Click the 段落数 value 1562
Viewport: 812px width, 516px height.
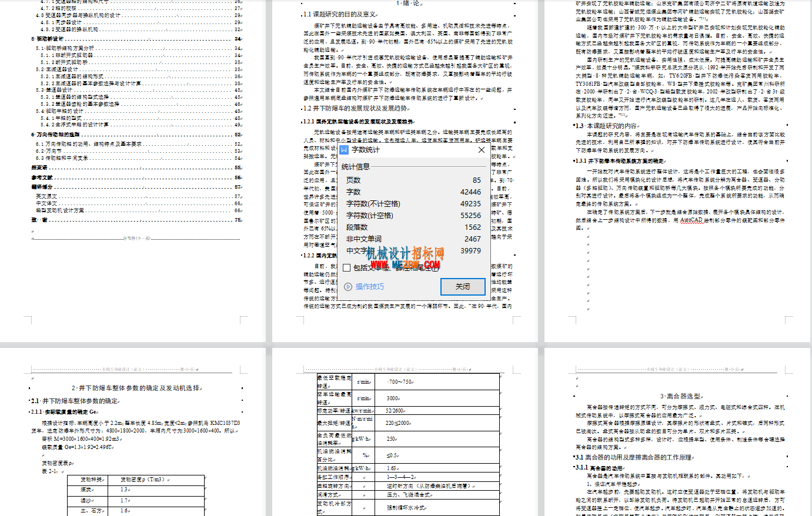[473, 227]
